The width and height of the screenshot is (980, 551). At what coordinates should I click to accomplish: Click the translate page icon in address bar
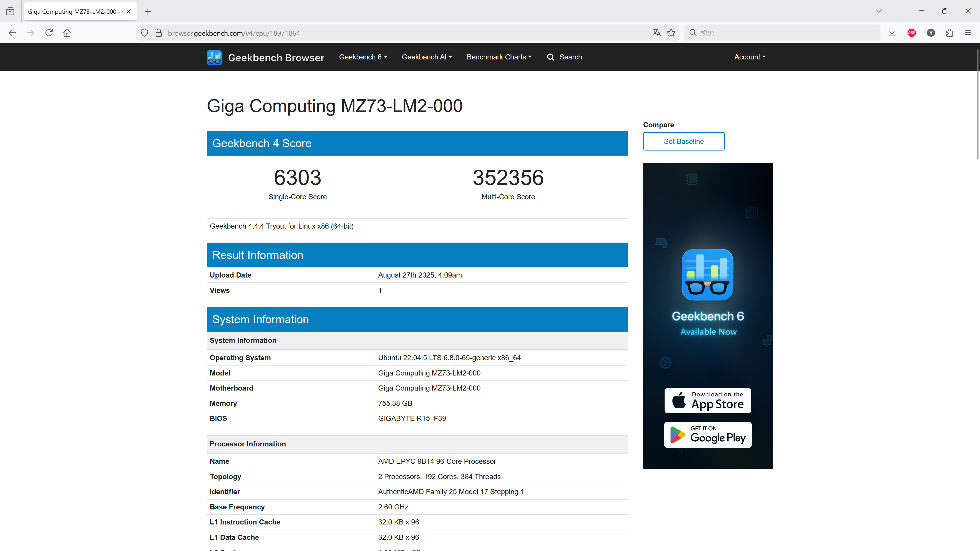pos(656,33)
